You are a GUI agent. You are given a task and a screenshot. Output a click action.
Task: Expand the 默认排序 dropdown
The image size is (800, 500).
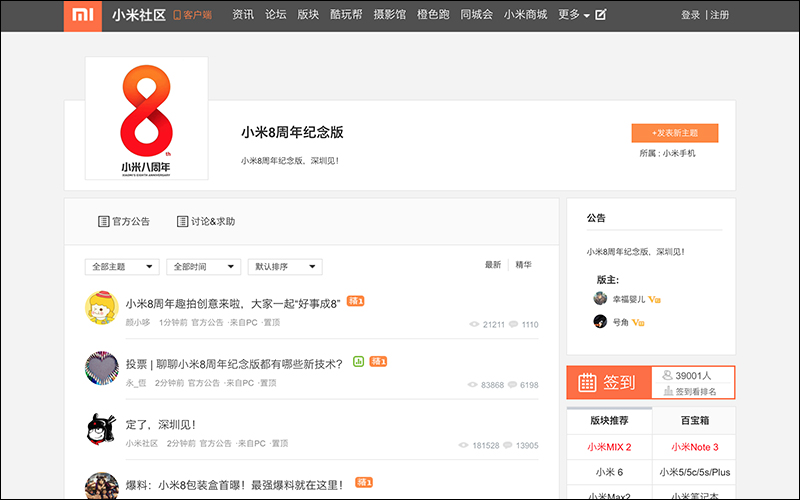pos(285,267)
